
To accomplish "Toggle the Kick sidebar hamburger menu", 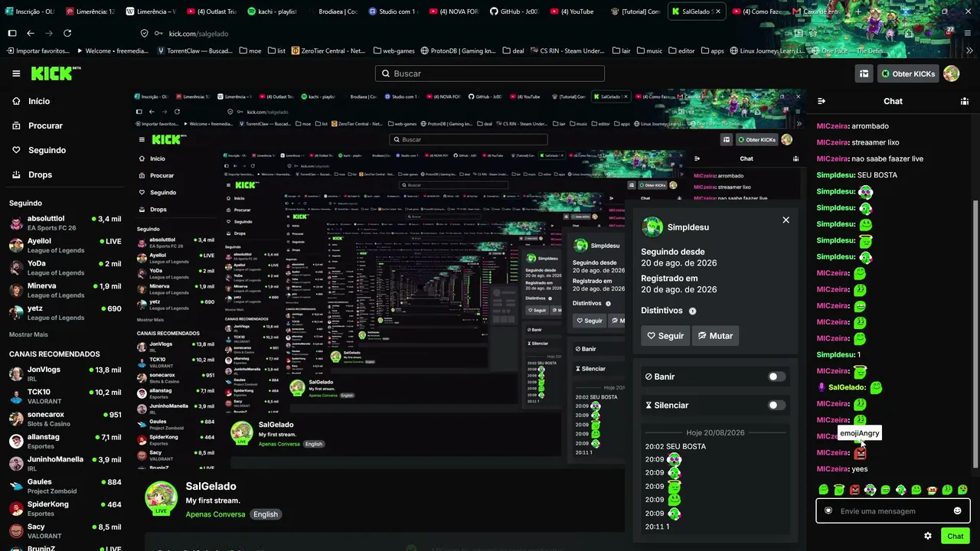I will coord(16,73).
